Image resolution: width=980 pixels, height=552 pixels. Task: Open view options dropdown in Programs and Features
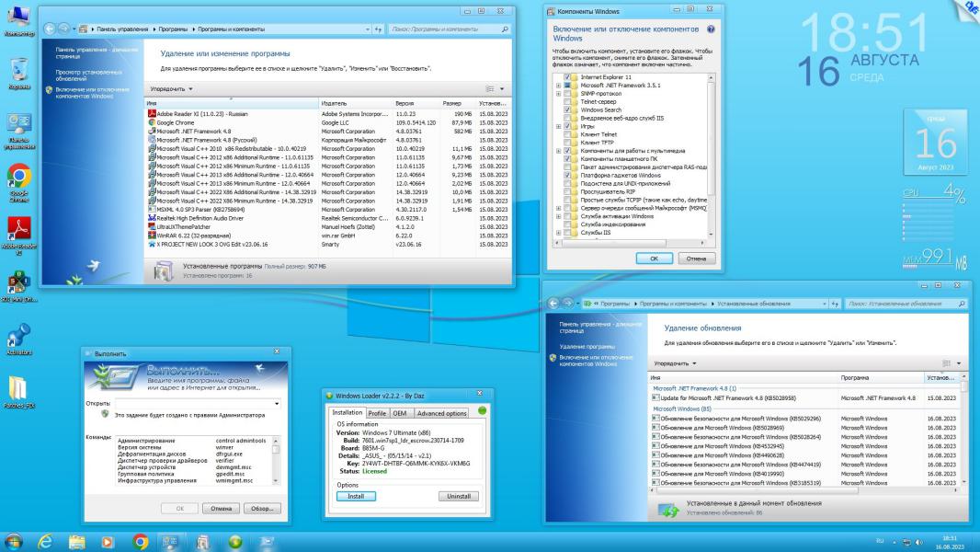click(502, 88)
